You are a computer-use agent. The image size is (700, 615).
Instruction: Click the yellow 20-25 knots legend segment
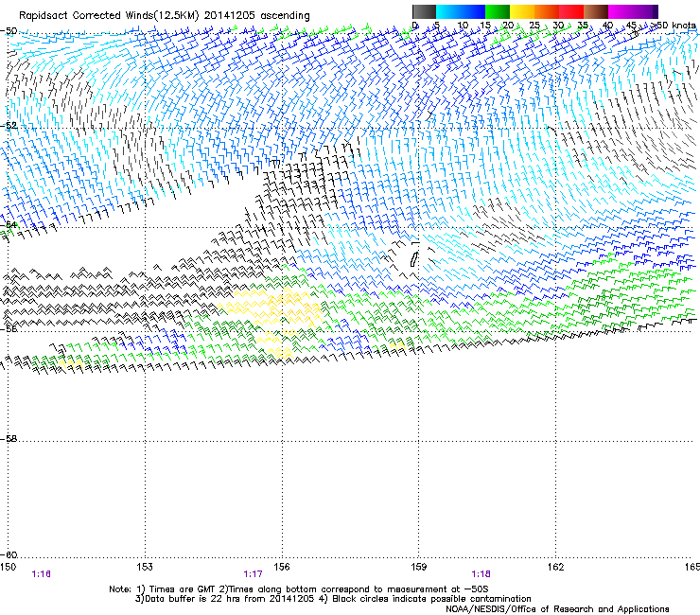pyautogui.click(x=522, y=11)
